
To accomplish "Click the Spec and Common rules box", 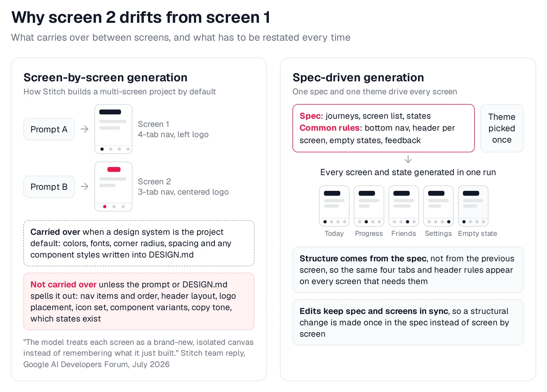I will (384, 128).
